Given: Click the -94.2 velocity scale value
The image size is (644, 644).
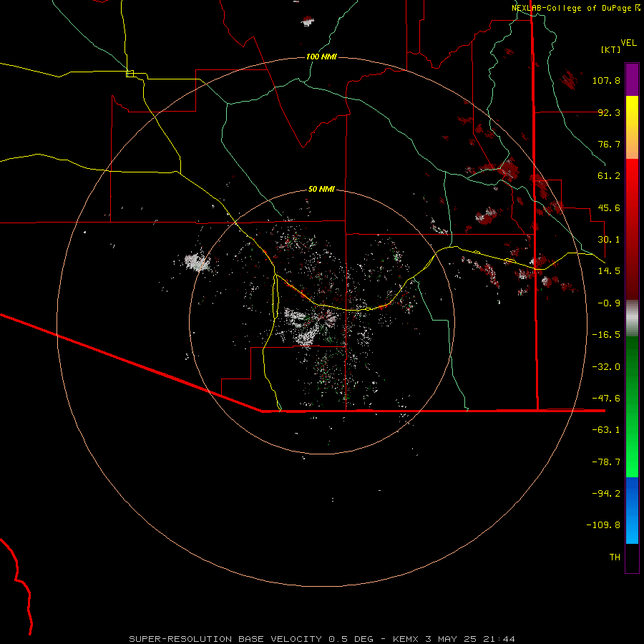Looking at the screenshot, I should [606, 494].
